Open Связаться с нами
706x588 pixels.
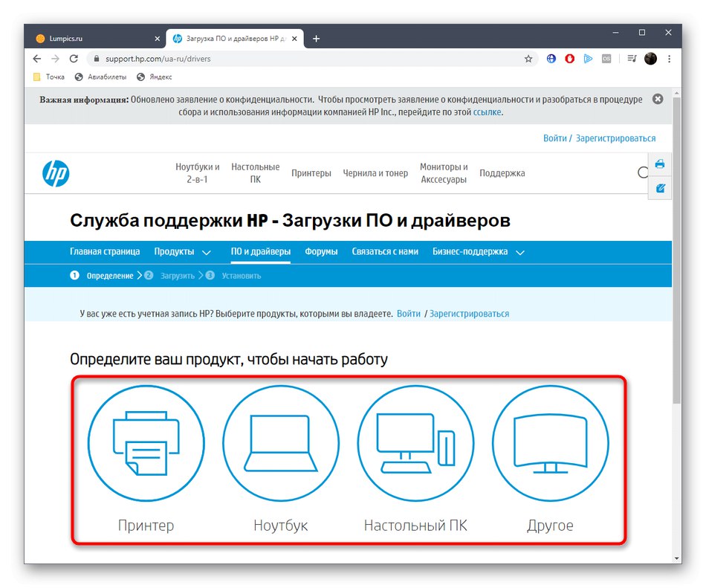[x=385, y=252]
